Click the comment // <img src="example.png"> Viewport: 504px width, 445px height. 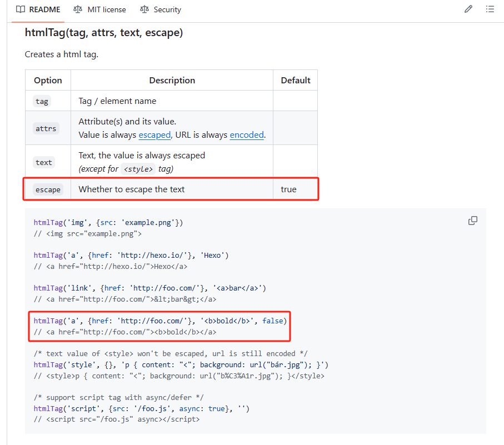pos(88,233)
